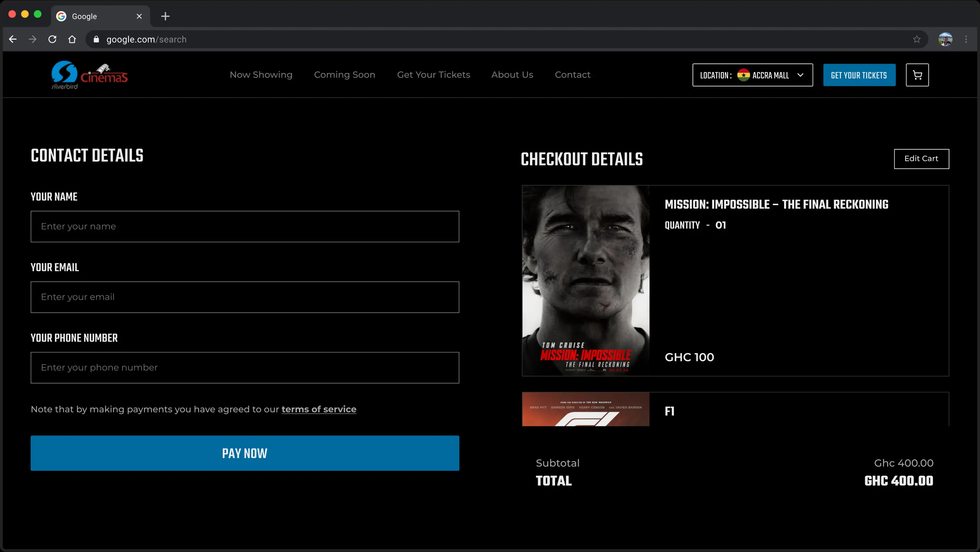
Task: Go back with the browser back arrow
Action: pos(13,39)
